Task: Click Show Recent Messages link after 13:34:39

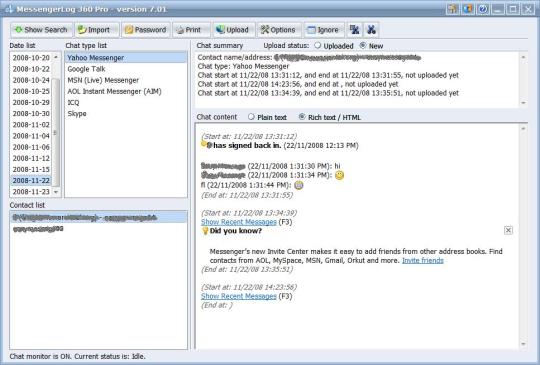Action: point(239,222)
